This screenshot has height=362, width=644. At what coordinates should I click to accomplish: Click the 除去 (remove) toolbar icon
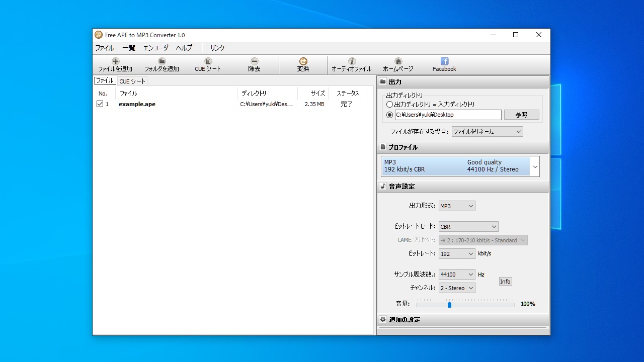click(254, 61)
